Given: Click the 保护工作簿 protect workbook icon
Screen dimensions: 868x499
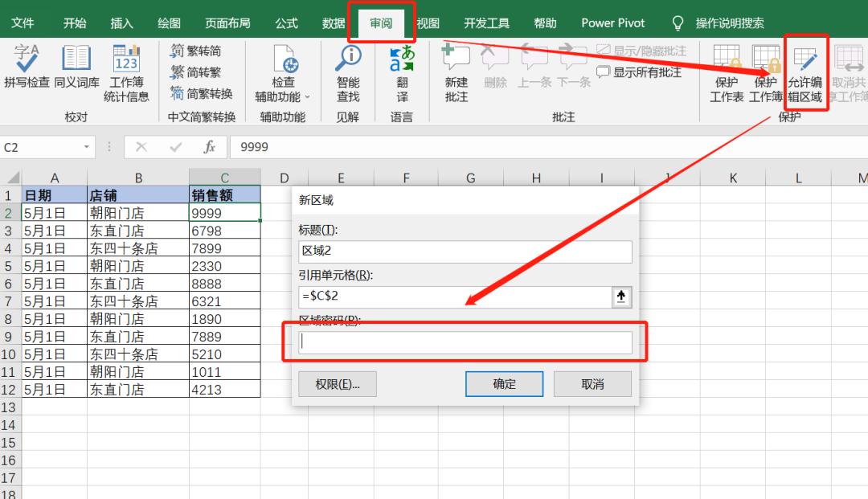Looking at the screenshot, I should [765, 72].
